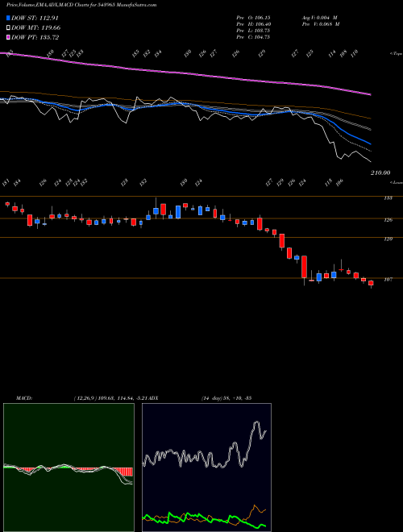Select the 'DOW MT: 119.66' label
The image size is (403, 532).
36,27
